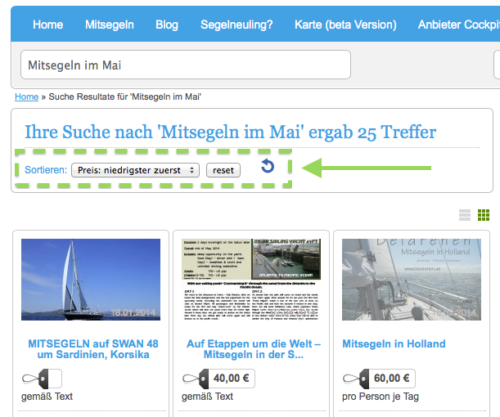The image size is (500, 417).
Task: Click the SWAN 48 sailboat thumbnail
Action: click(x=91, y=280)
